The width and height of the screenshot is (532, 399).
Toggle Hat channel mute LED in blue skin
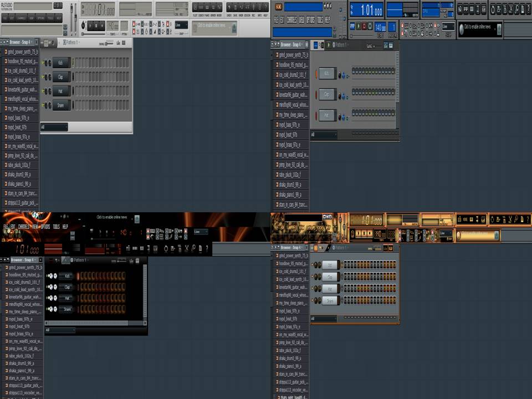tap(316, 115)
